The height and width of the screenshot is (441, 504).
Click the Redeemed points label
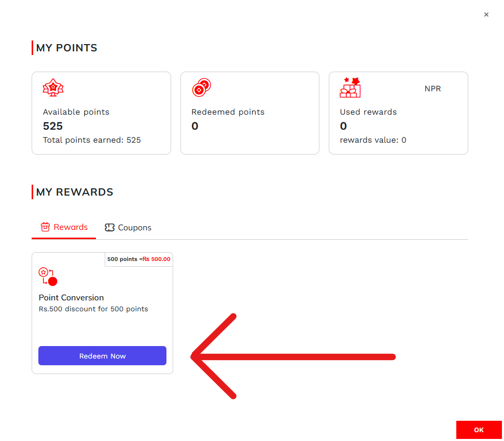tap(228, 112)
